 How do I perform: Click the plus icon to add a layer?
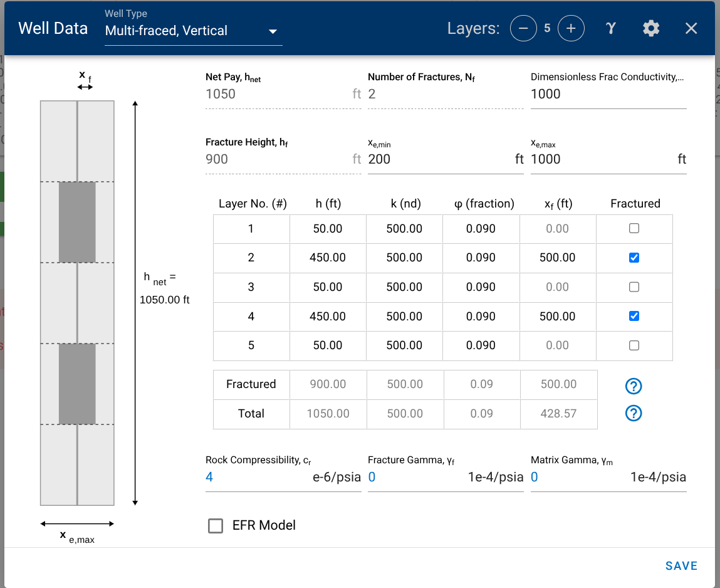[x=571, y=28]
